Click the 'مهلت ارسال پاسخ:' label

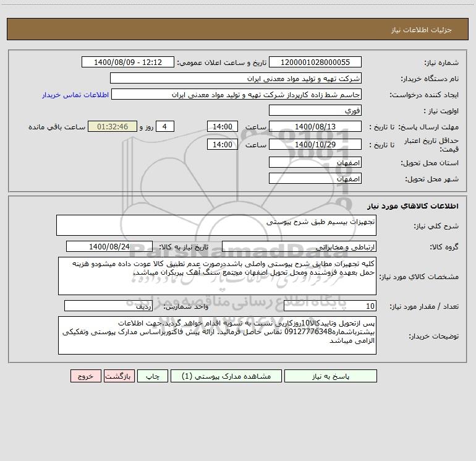428,127
